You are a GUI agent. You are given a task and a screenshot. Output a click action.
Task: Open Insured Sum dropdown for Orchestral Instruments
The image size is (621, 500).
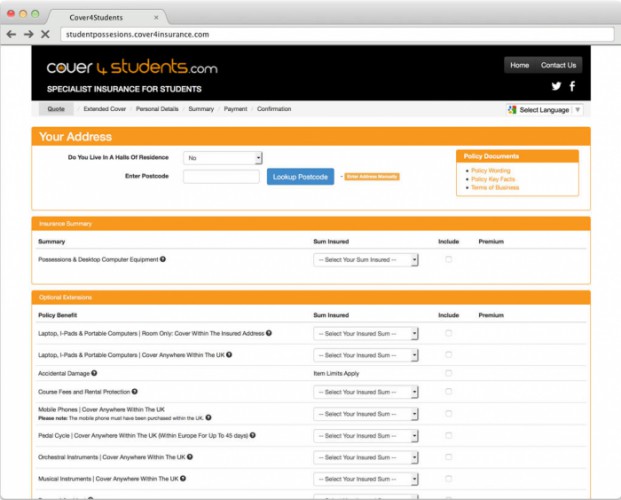[366, 457]
